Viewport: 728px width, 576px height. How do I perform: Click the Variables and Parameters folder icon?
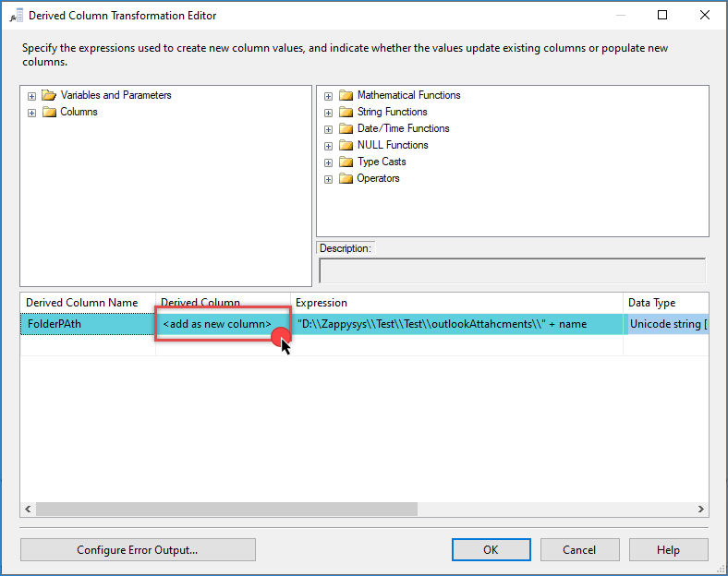point(49,95)
